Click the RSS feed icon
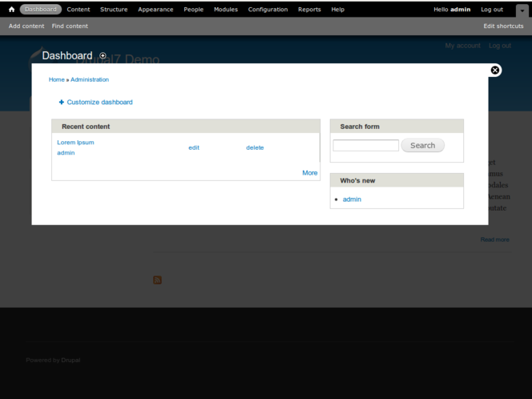The height and width of the screenshot is (399, 532). (157, 280)
